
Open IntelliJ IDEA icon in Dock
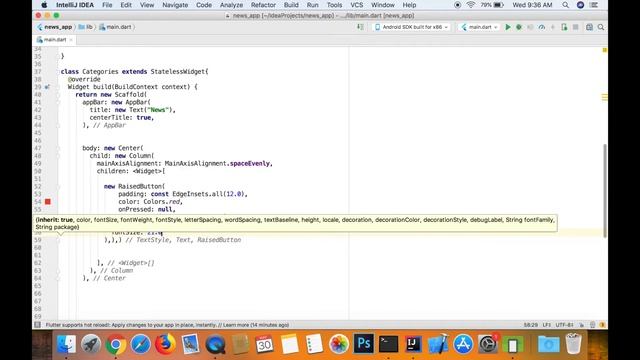pyautogui.click(x=413, y=344)
